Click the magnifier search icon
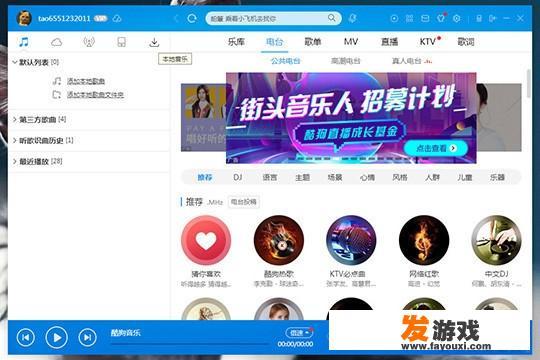Viewport: 540px width, 360px height. (331, 18)
